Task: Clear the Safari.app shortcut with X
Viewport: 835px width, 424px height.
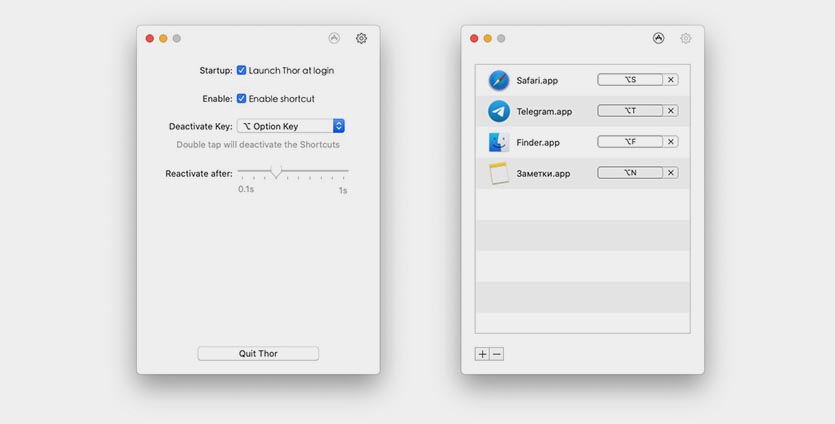Action: pos(670,80)
